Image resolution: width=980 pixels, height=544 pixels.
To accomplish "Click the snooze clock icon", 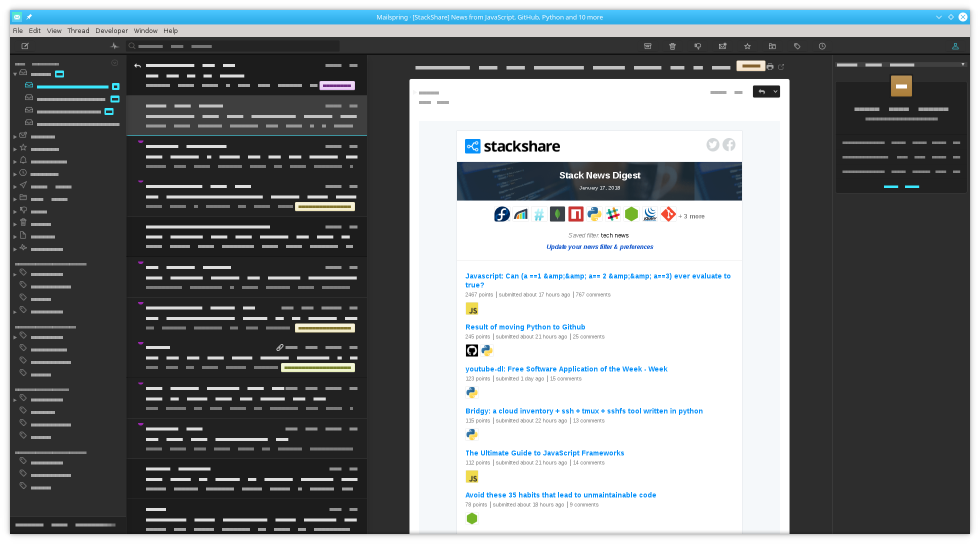I will pos(822,46).
